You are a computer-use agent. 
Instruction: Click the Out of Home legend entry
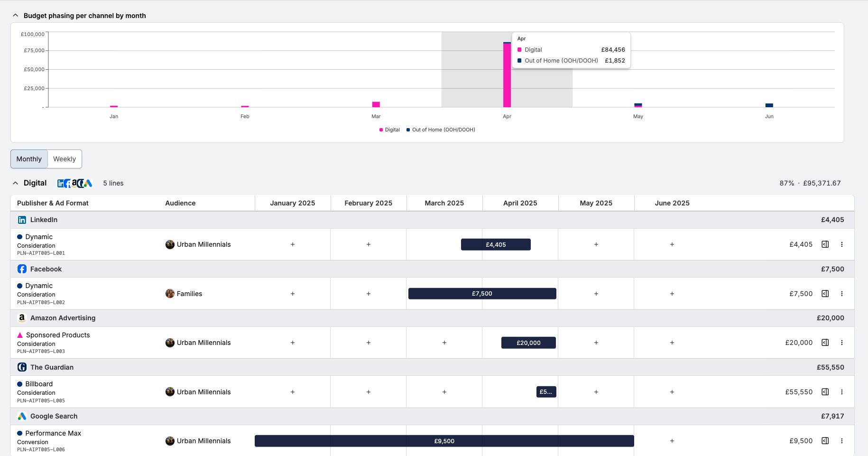pos(440,129)
